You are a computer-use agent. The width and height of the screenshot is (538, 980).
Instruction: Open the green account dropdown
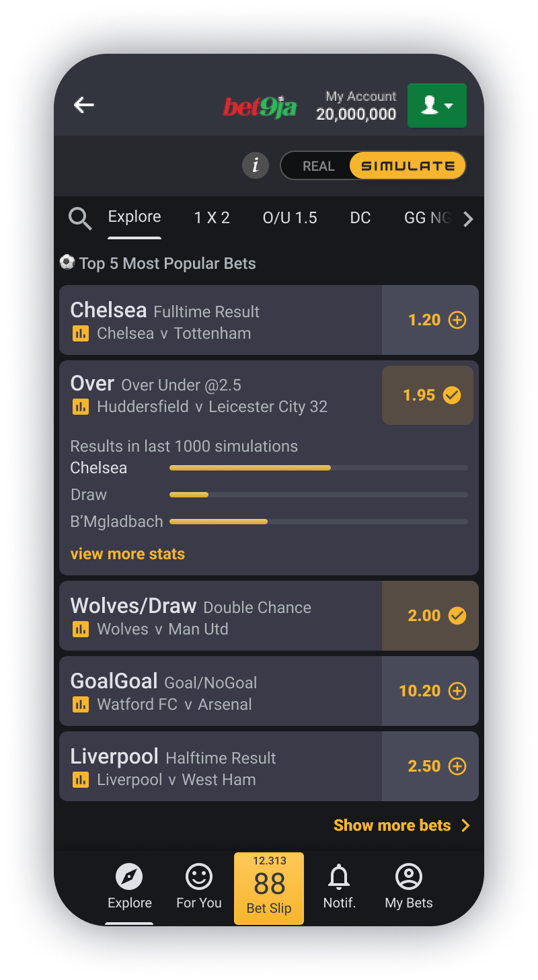click(437, 106)
